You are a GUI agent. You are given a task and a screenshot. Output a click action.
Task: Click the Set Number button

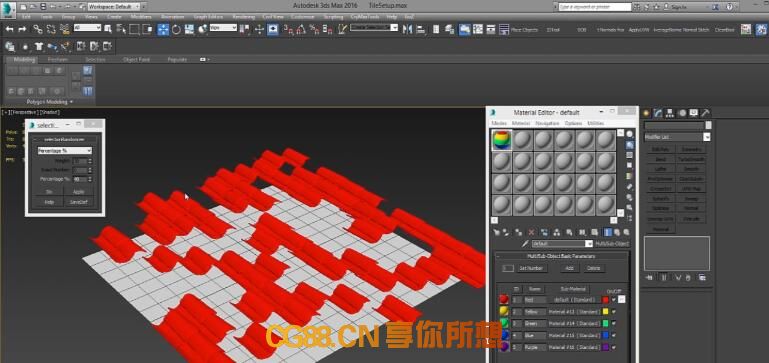coord(531,268)
